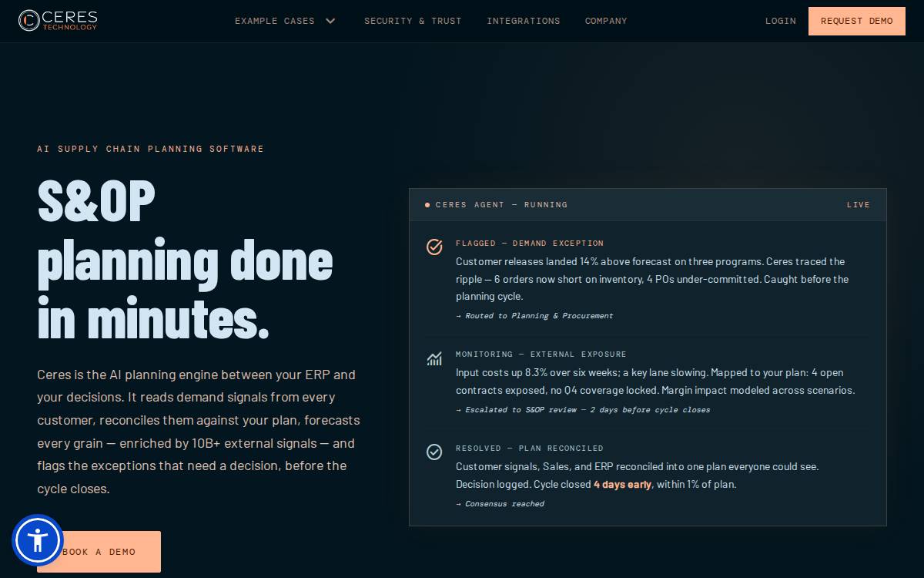Click the Login link
The width and height of the screenshot is (924, 578).
(x=781, y=21)
